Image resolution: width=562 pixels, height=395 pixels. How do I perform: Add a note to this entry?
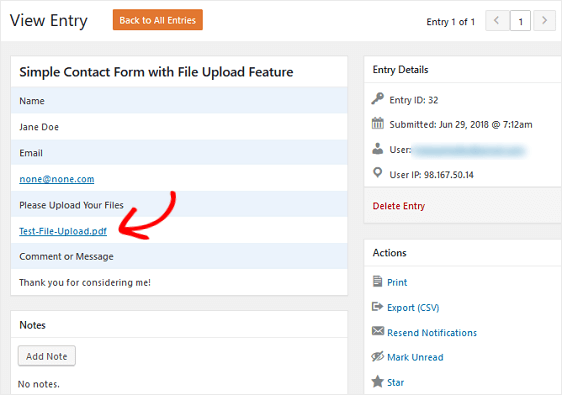click(47, 356)
